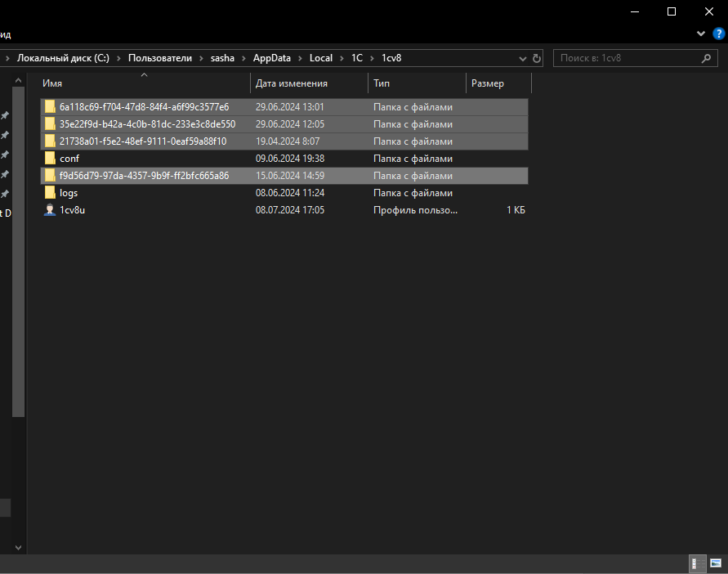This screenshot has height=574, width=728.
Task: Click date 19.04.2024 8:07
Action: tap(288, 141)
